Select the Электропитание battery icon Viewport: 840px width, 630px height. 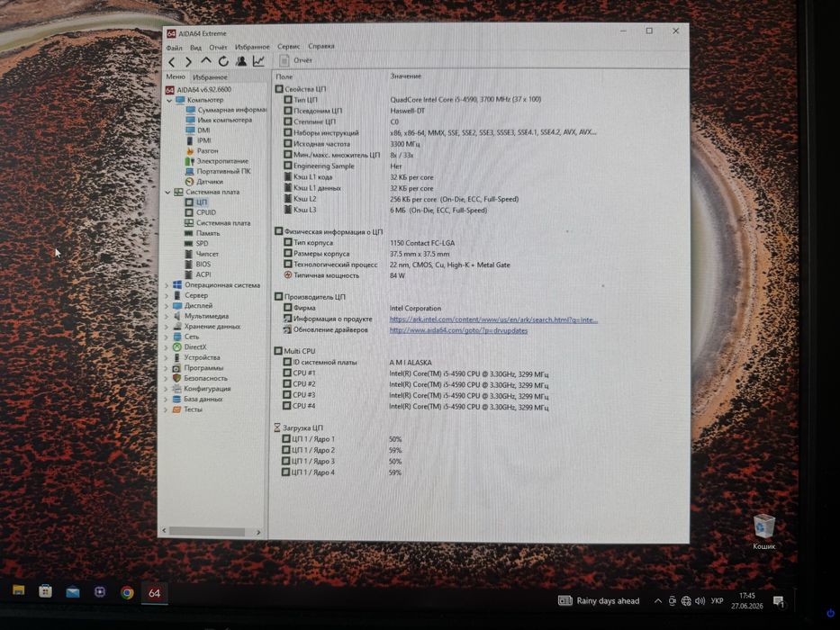click(x=190, y=161)
